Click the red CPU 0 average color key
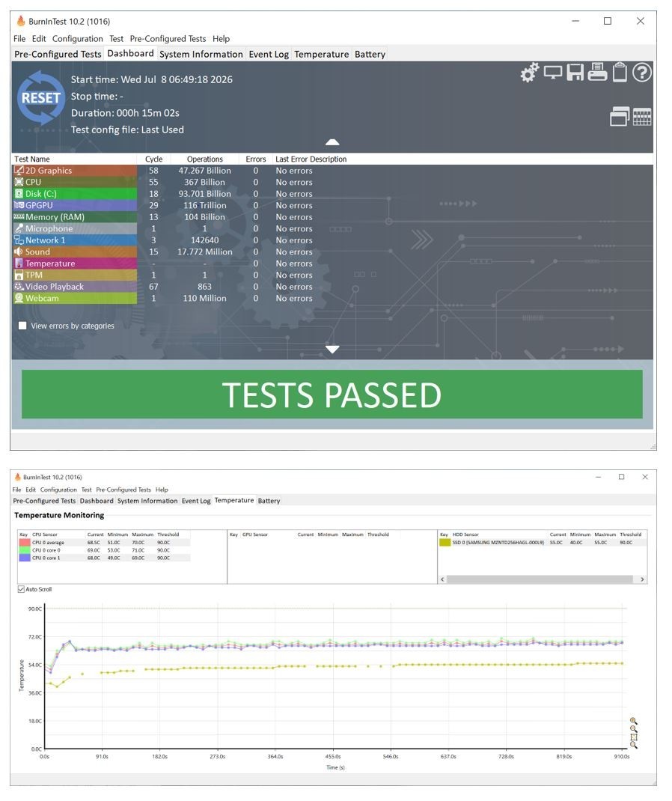 click(25, 543)
